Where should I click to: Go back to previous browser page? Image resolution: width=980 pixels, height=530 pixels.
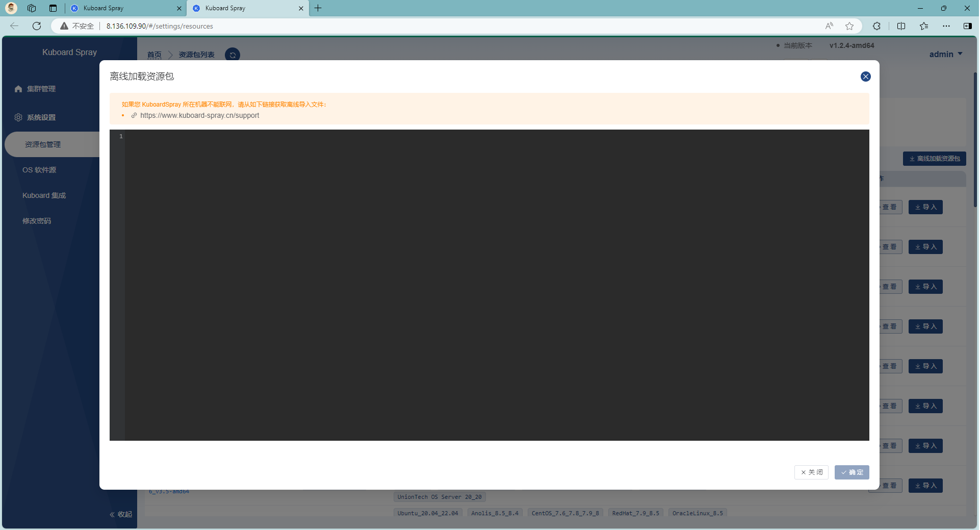click(14, 26)
